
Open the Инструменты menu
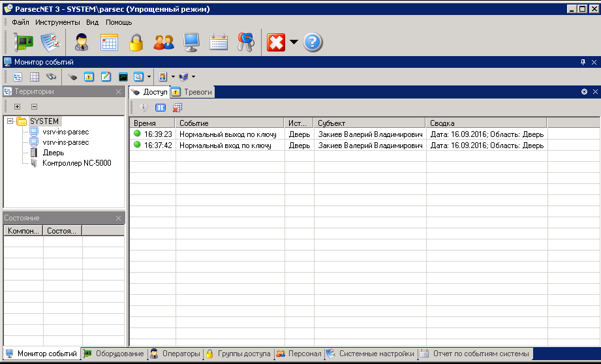point(57,22)
